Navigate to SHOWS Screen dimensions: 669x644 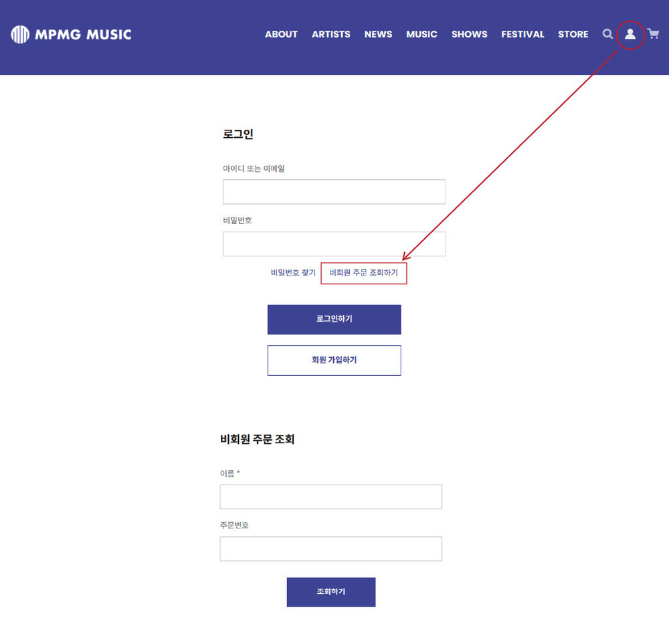pyautogui.click(x=469, y=34)
